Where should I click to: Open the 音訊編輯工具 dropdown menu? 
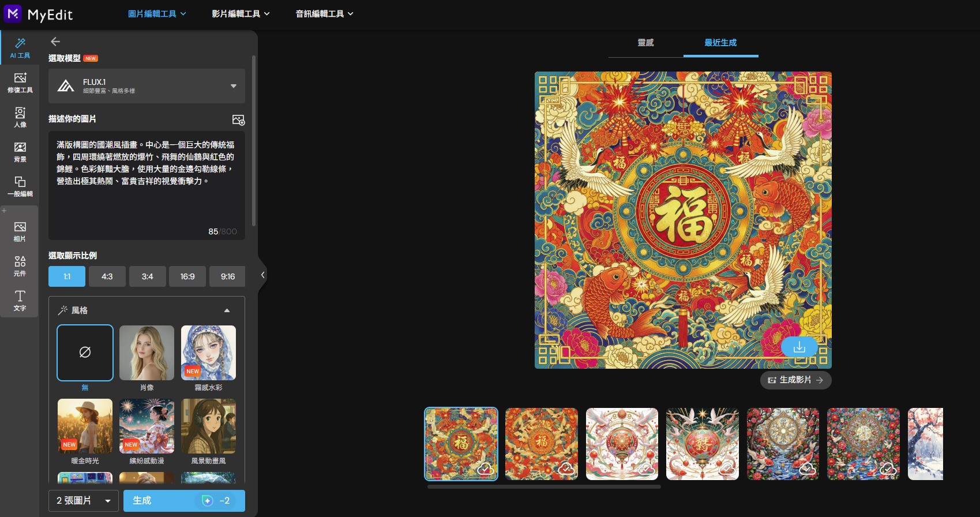tap(324, 14)
